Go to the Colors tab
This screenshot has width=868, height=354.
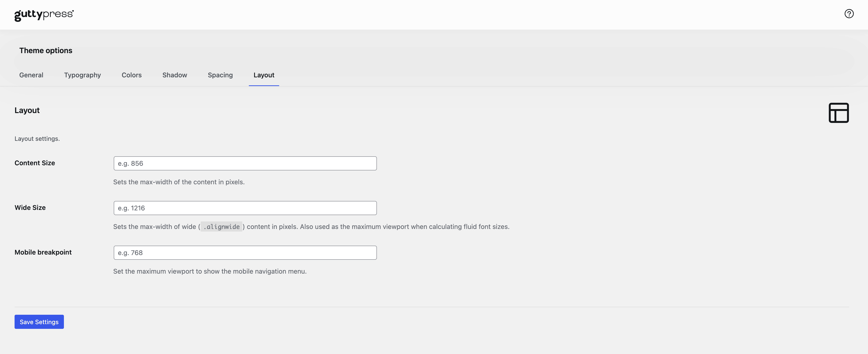click(x=132, y=75)
